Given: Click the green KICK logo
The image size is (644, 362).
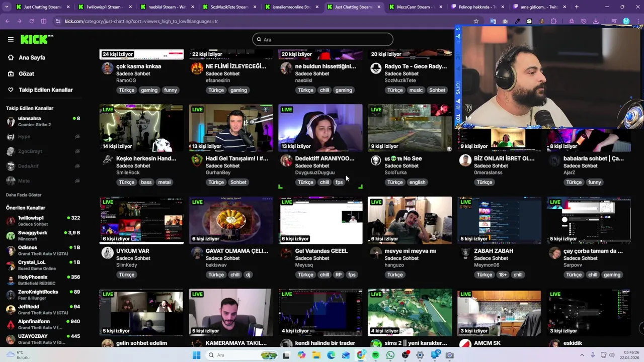Looking at the screenshot, I should (x=37, y=39).
